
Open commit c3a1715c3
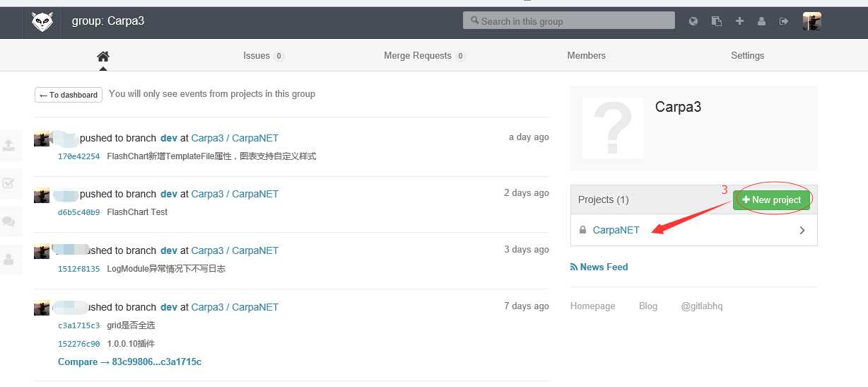[x=79, y=325]
